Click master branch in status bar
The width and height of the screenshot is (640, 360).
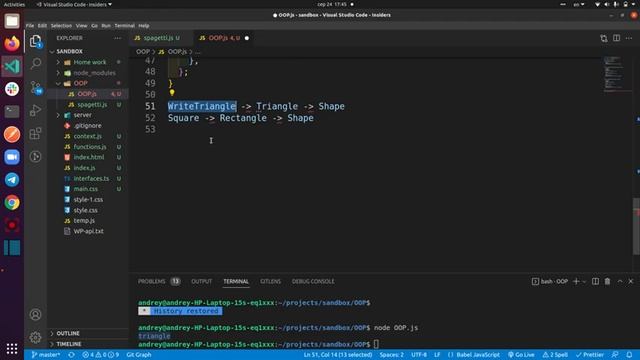(x=45, y=355)
